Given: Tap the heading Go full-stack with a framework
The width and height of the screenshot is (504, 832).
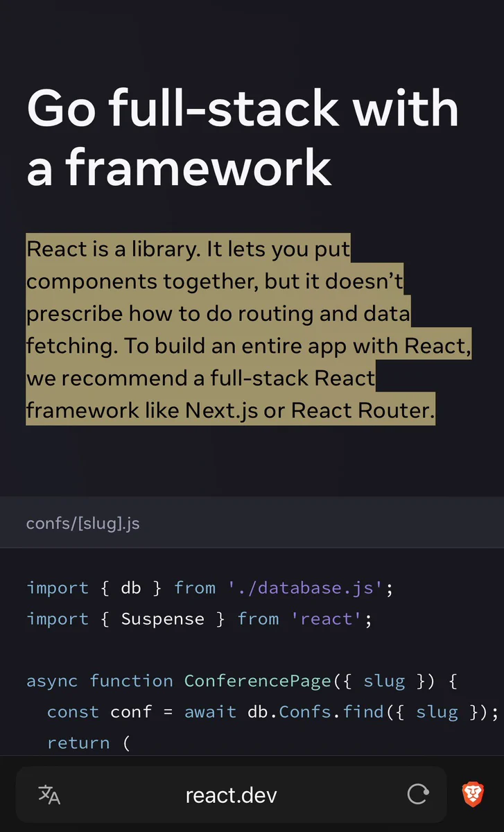Looking at the screenshot, I should (243, 137).
